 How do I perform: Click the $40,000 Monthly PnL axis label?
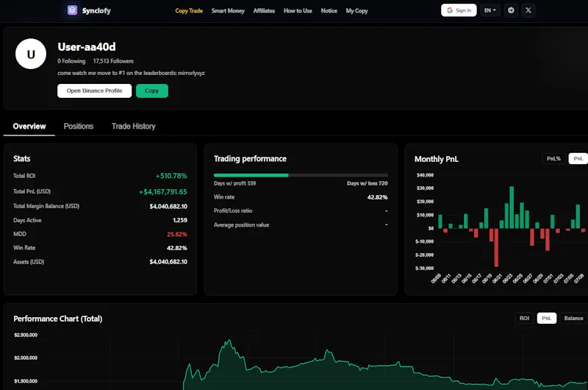click(x=425, y=175)
